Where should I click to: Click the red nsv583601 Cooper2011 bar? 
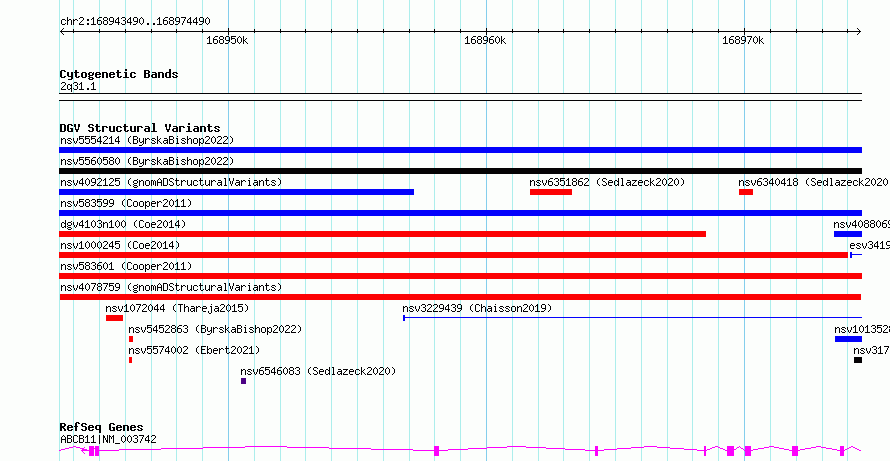coord(460,276)
